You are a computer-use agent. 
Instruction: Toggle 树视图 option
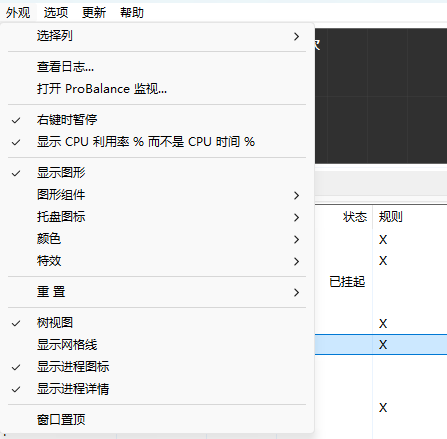(x=157, y=323)
